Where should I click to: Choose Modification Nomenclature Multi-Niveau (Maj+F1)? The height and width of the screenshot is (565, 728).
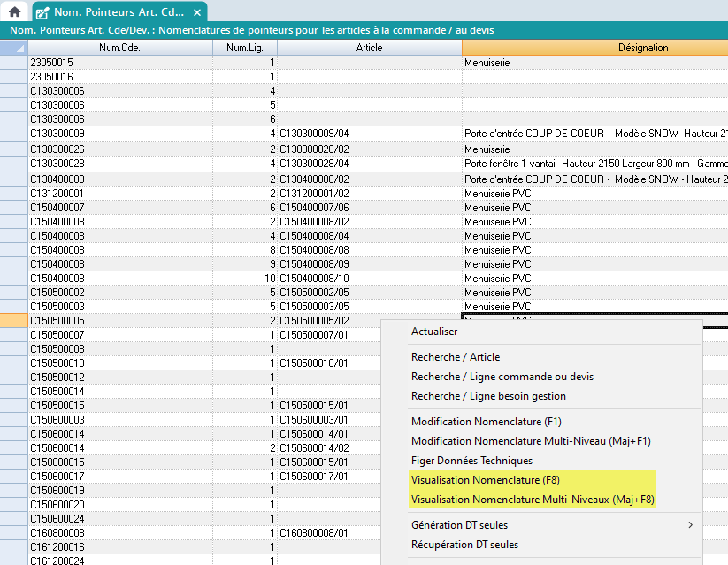[x=531, y=441]
